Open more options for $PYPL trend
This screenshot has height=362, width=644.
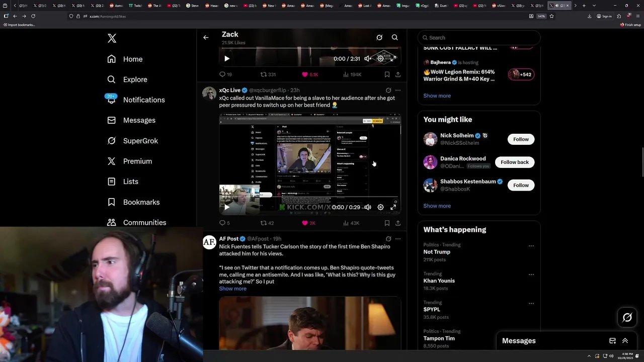click(531, 303)
